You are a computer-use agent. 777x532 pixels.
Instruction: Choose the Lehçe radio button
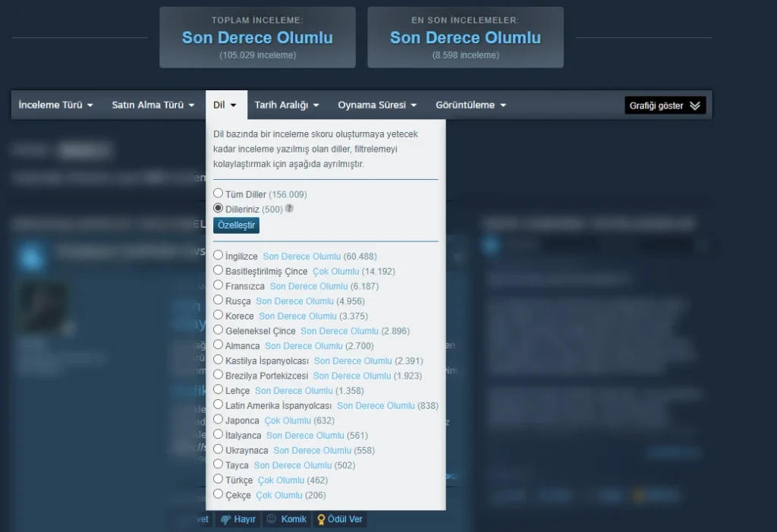(x=218, y=390)
